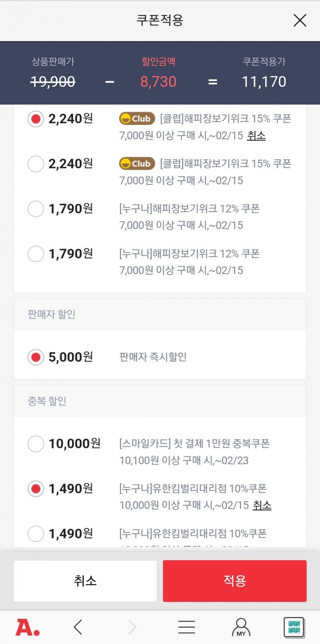Close the 쿠폰적용 dialog with X icon
320x644 pixels.
[300, 20]
